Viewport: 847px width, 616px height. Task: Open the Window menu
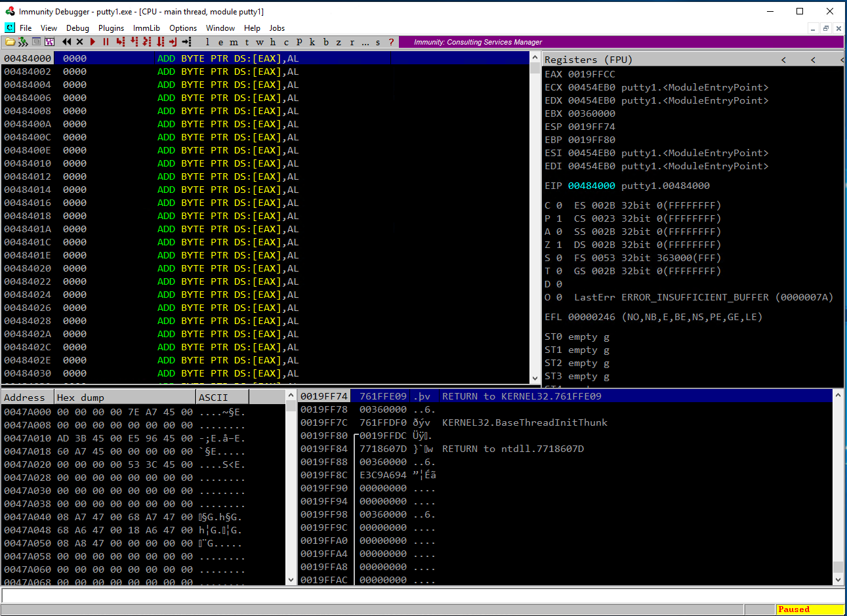pos(220,28)
